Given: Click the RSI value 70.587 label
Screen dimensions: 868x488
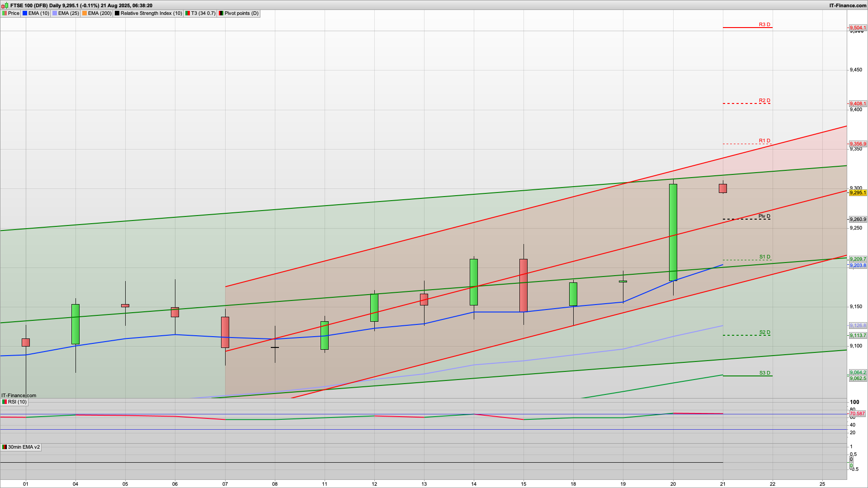Looking at the screenshot, I should [857, 414].
